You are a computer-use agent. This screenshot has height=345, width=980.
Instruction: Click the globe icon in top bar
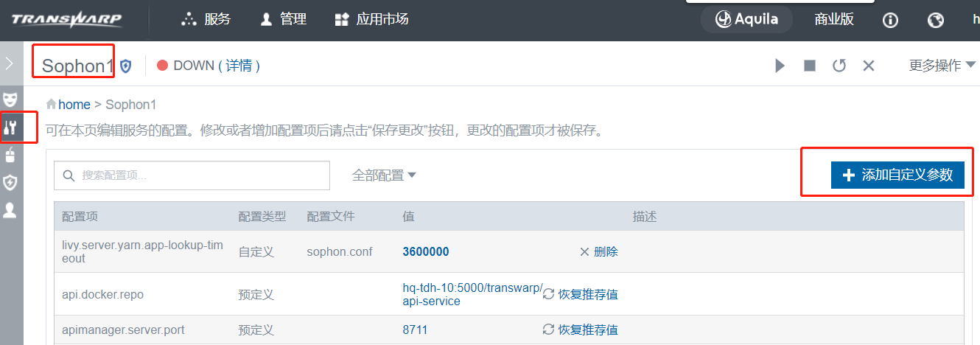point(935,20)
